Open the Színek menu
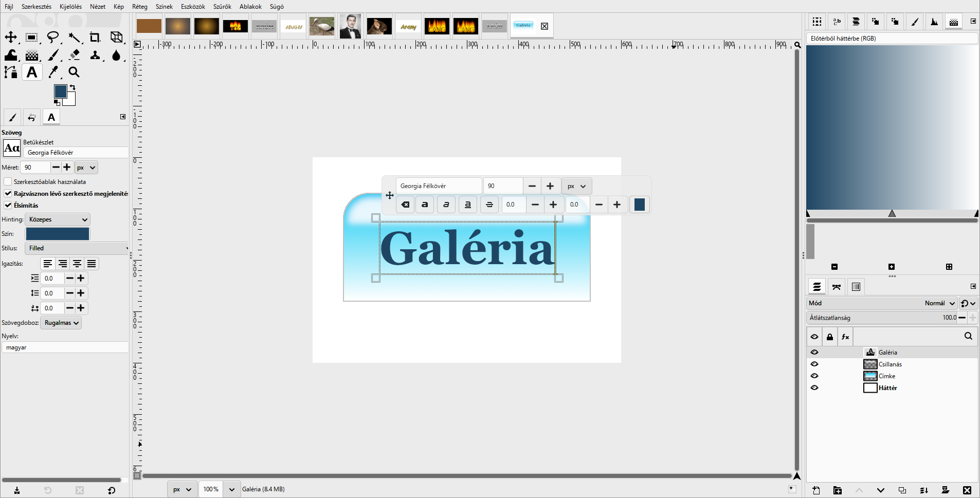980x498 pixels. (x=164, y=7)
